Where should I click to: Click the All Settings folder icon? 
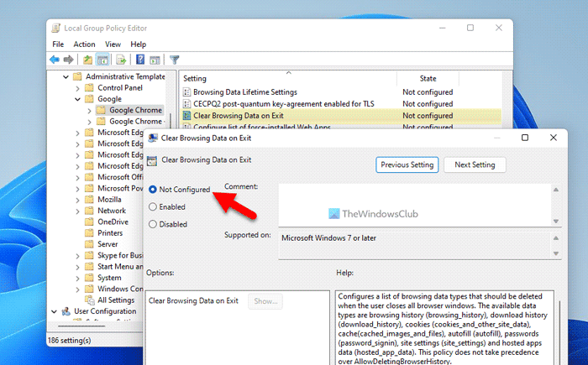(89, 300)
